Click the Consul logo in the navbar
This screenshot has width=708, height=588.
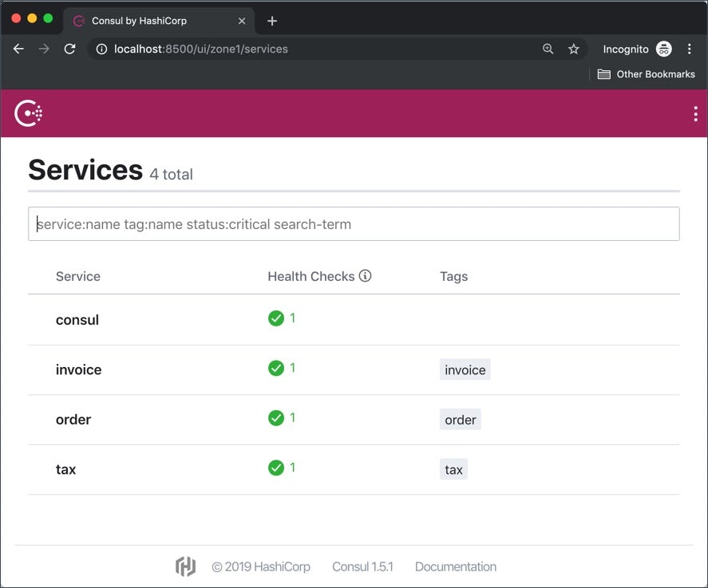tap(27, 112)
